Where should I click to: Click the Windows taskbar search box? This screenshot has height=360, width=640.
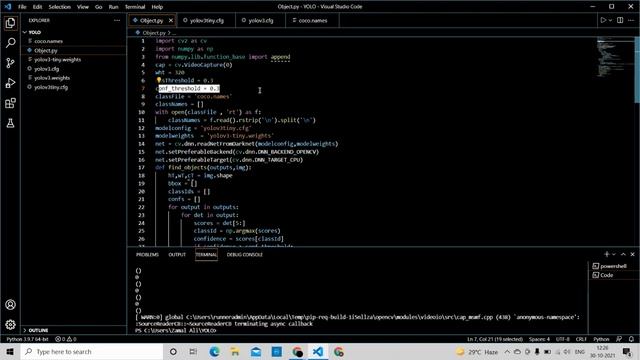click(92, 351)
